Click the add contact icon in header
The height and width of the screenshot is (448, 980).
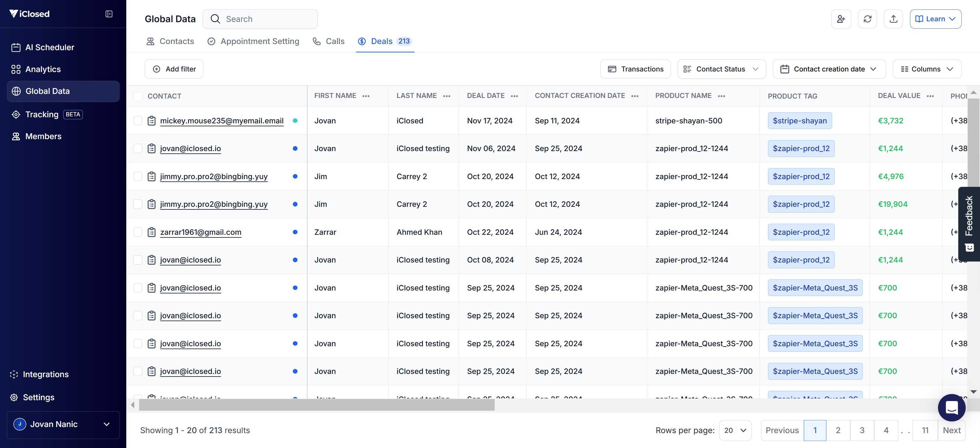[841, 19]
